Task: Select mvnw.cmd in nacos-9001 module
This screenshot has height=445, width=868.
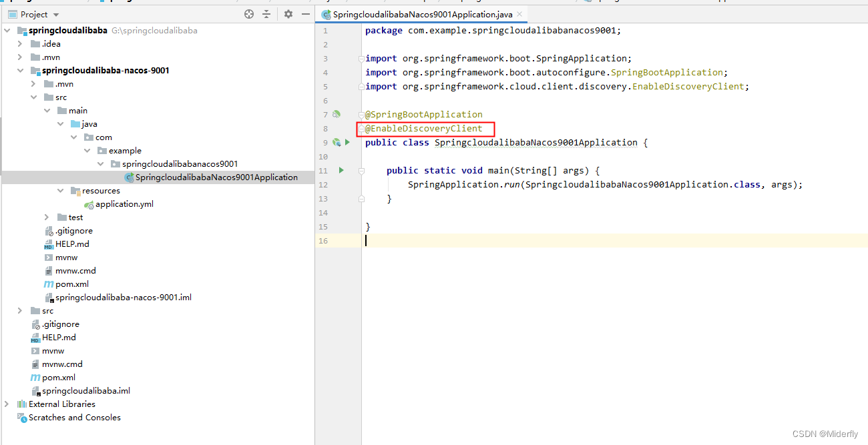Action: tap(75, 271)
